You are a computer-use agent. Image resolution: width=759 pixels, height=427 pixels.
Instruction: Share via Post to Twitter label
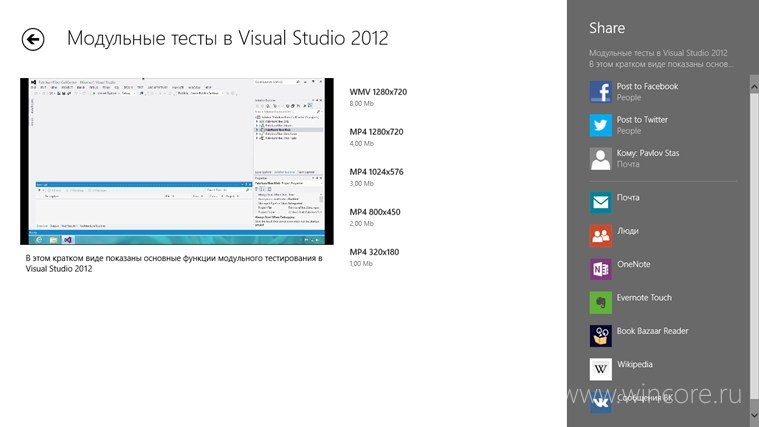coord(642,120)
